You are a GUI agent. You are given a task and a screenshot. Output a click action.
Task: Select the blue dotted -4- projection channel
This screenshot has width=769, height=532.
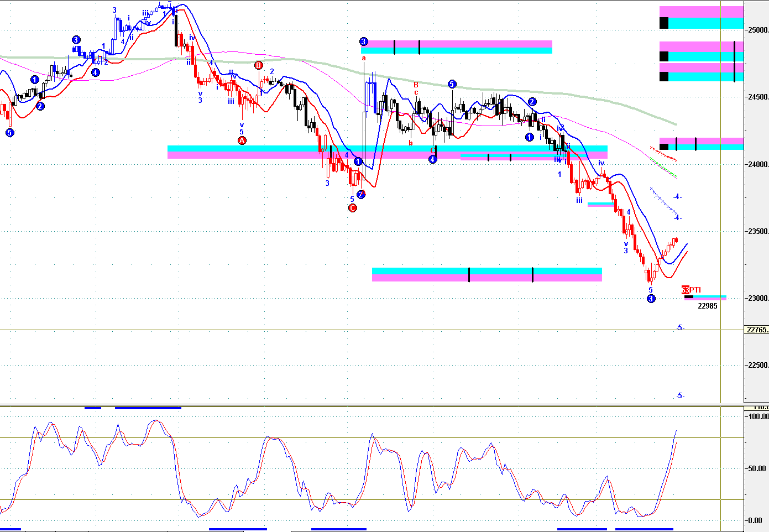pos(664,201)
